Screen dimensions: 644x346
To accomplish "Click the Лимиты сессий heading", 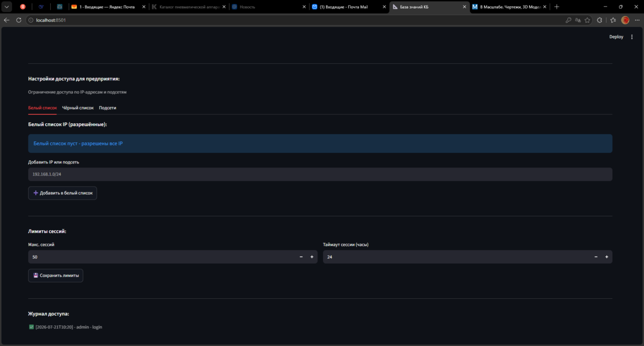I will coord(47,231).
